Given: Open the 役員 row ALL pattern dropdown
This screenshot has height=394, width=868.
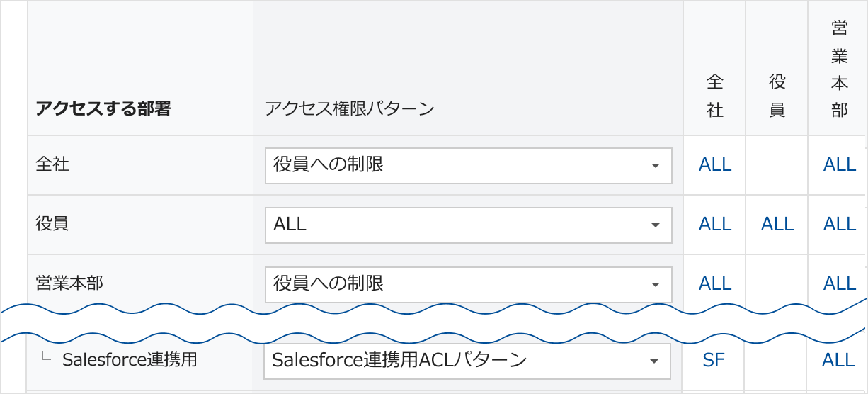Looking at the screenshot, I should click(468, 225).
